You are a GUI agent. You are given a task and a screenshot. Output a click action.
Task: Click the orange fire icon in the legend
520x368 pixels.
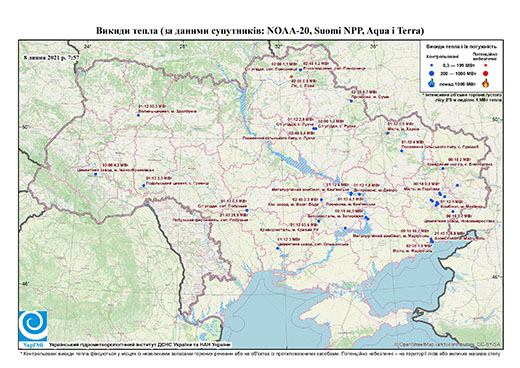(x=486, y=83)
